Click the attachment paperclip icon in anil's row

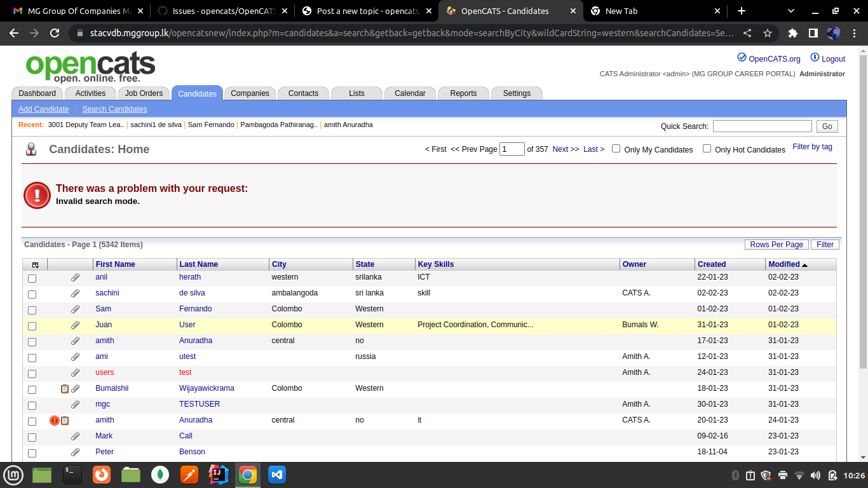tap(75, 278)
